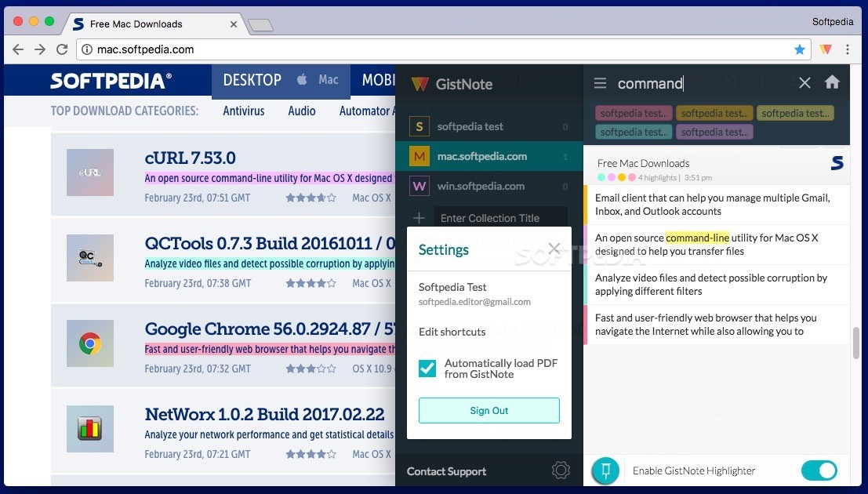Click the Google Chrome app thumbnail
868x494 pixels.
[x=90, y=343]
